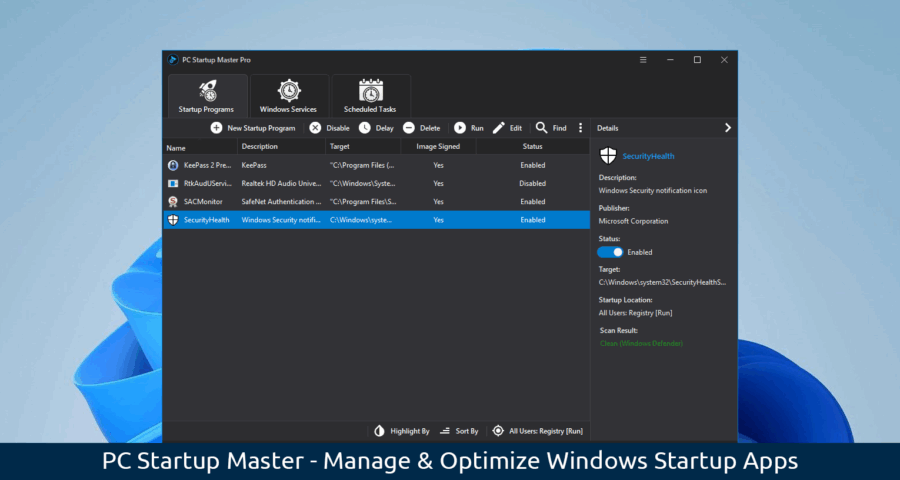
Task: Select the KeePass 2 Pre... row
Action: click(x=377, y=165)
